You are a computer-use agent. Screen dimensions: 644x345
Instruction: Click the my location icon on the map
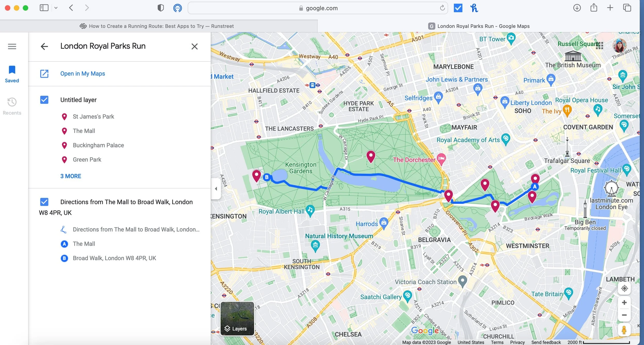pyautogui.click(x=625, y=288)
